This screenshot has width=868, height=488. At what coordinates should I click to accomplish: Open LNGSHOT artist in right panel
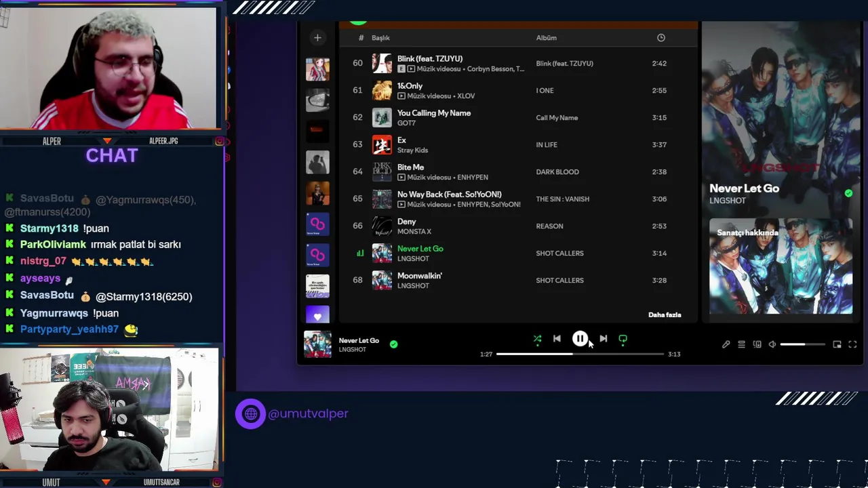[728, 201]
